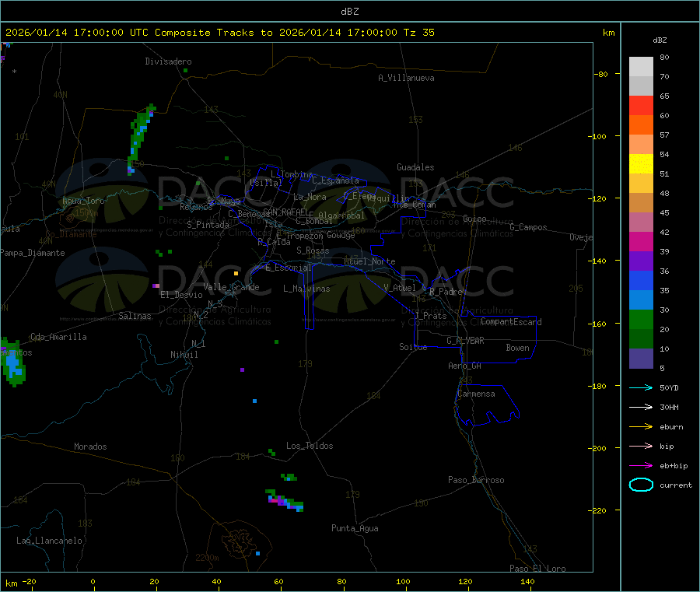Click the C_Campos label
Image resolution: width=700 pixels, height=592 pixels.
[x=528, y=227]
